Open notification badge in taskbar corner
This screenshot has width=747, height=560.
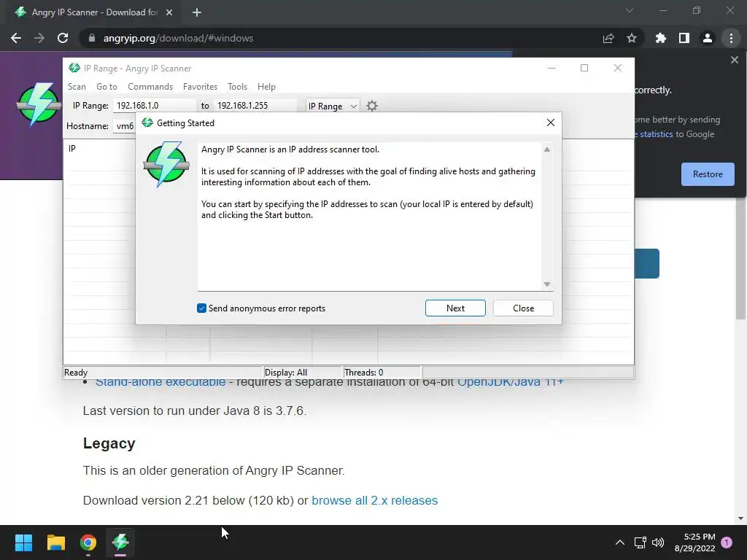[727, 542]
